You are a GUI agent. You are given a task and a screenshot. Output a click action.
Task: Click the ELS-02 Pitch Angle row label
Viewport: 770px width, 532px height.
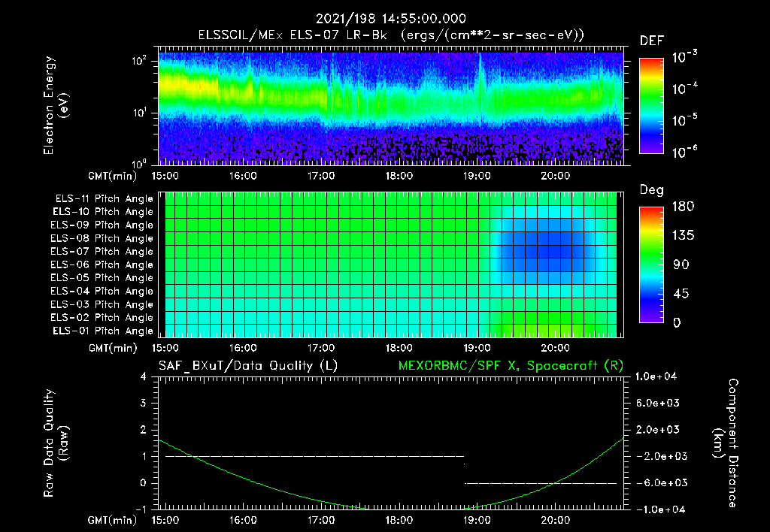tap(102, 318)
